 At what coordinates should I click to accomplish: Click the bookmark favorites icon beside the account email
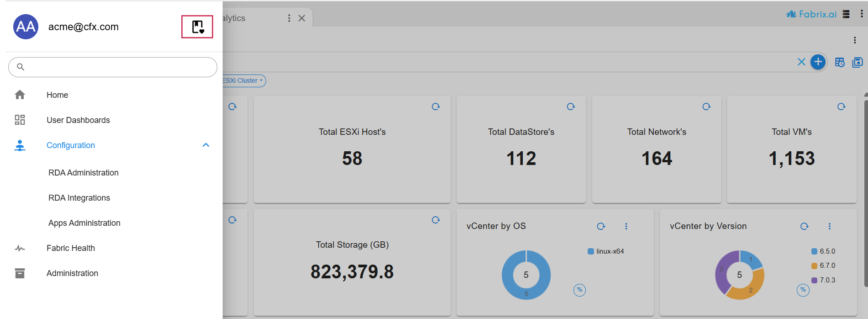[x=197, y=27]
